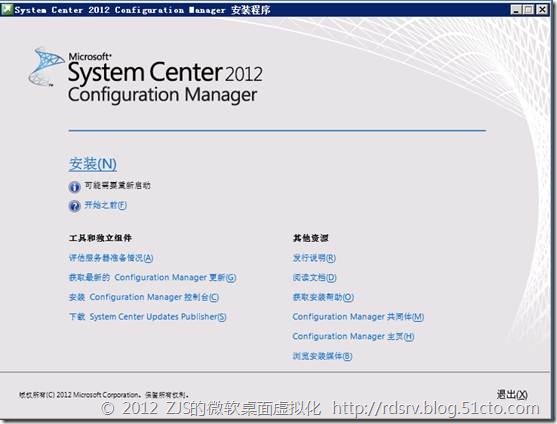557x424 pixels.
Task: Click the question mark help icon
Action: point(74,206)
